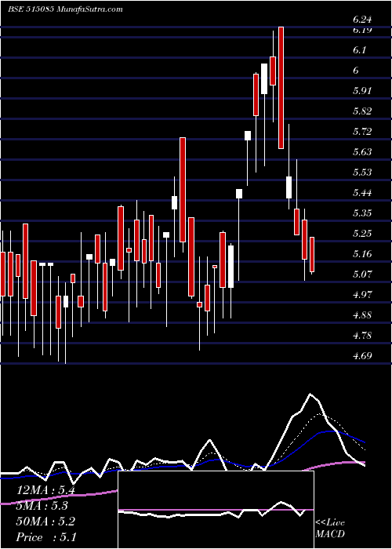Click the 5.44 price axis label
The height and width of the screenshot is (549, 392).
362,193
